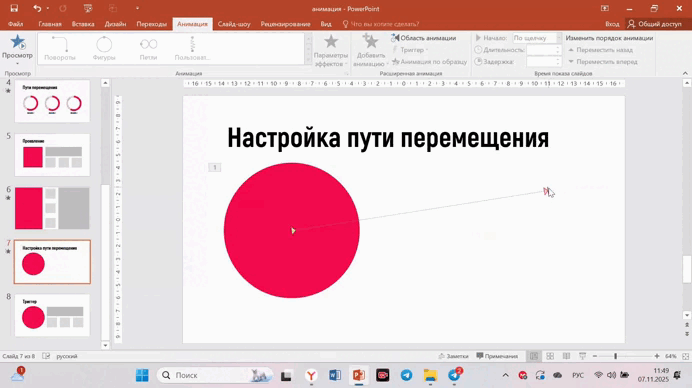Switch to the Дизайн tab

click(115, 24)
